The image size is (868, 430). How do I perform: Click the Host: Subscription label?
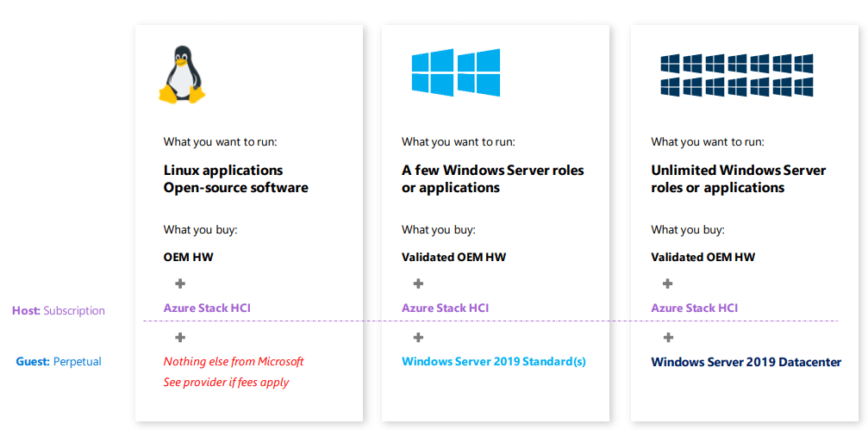click(59, 310)
